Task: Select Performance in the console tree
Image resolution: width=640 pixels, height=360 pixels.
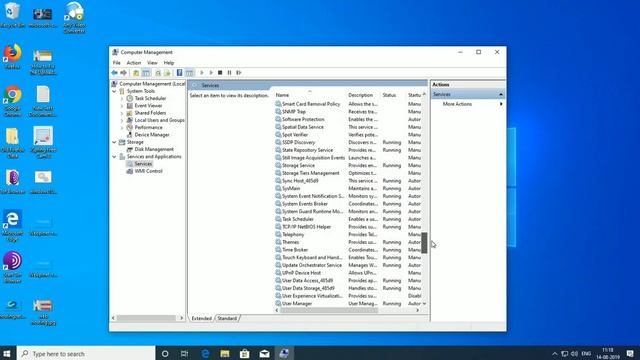Action: point(148,127)
